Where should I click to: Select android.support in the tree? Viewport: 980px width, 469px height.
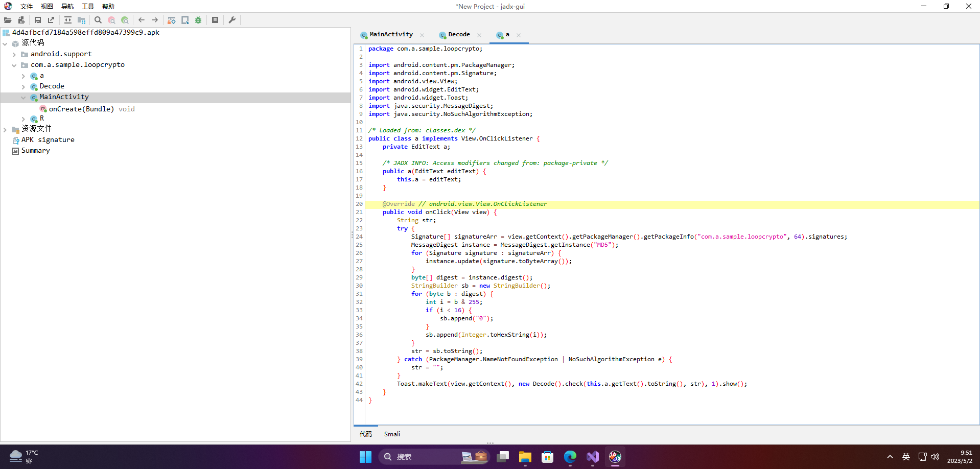click(x=61, y=54)
